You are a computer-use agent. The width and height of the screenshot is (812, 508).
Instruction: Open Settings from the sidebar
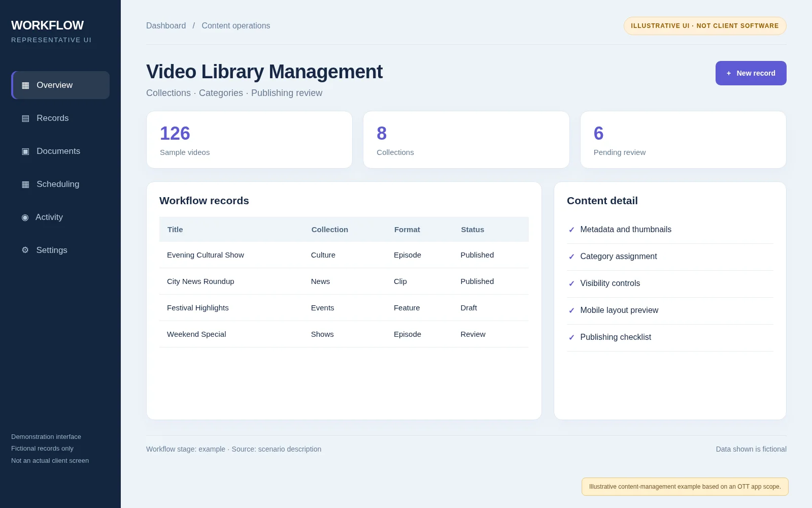(x=60, y=250)
